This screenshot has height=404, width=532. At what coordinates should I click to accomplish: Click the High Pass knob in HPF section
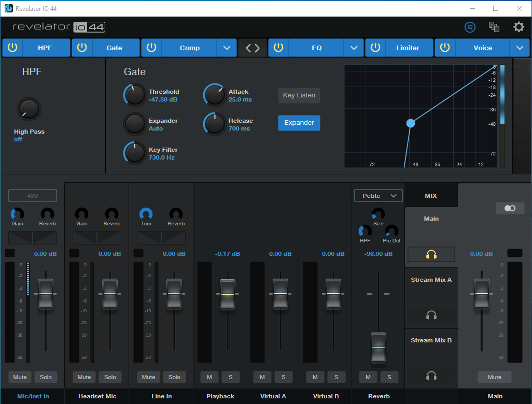coord(29,108)
